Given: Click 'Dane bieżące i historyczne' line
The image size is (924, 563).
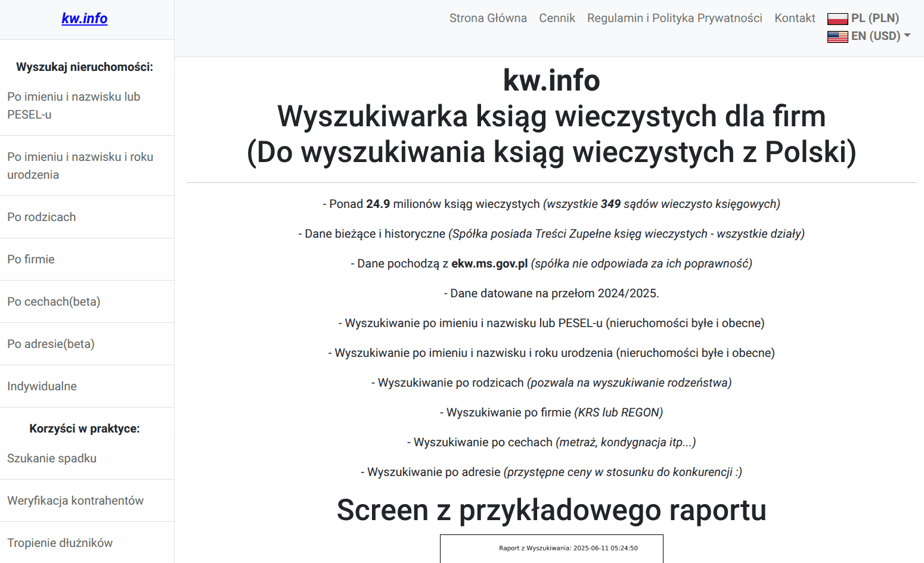Looking at the screenshot, I should pyautogui.click(x=551, y=234).
